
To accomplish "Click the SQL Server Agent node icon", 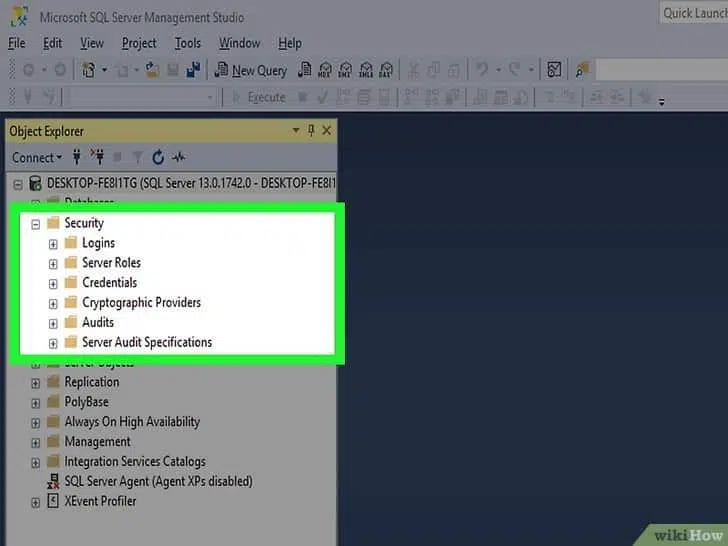I will tap(53, 481).
